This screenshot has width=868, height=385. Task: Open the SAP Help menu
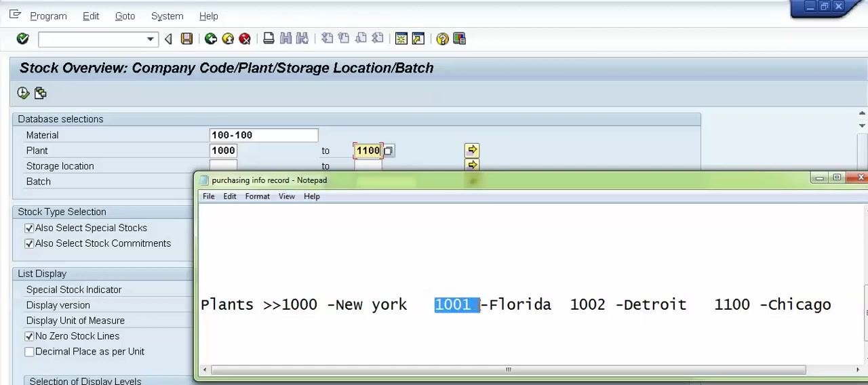(209, 16)
